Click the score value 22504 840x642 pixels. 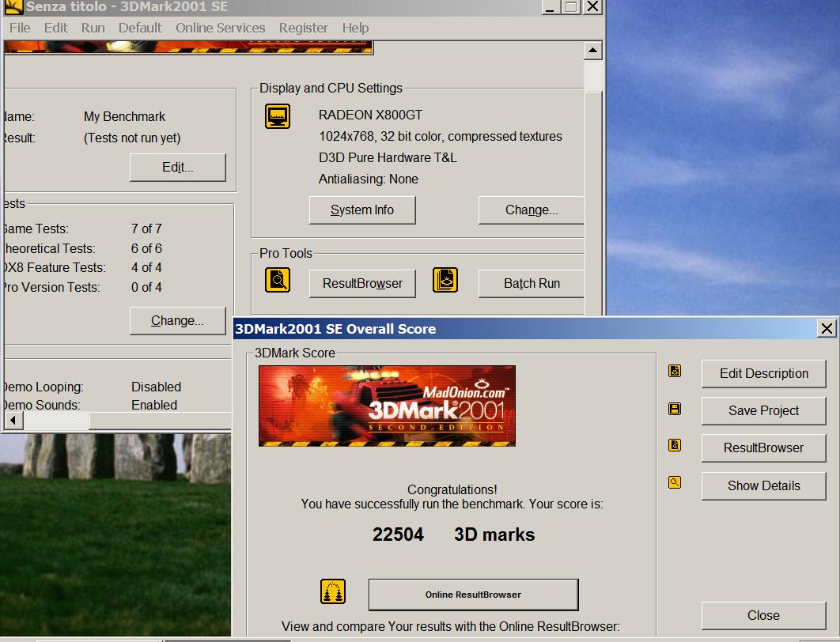(398, 534)
